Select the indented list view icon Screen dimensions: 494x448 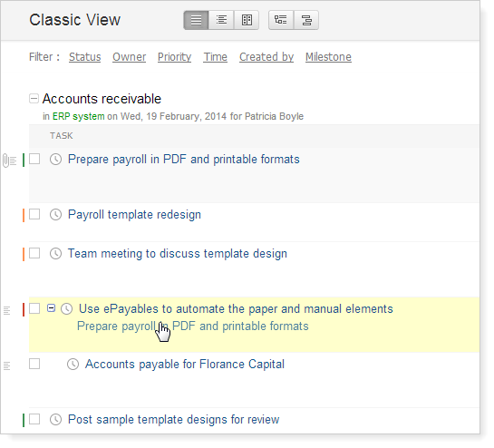221,20
